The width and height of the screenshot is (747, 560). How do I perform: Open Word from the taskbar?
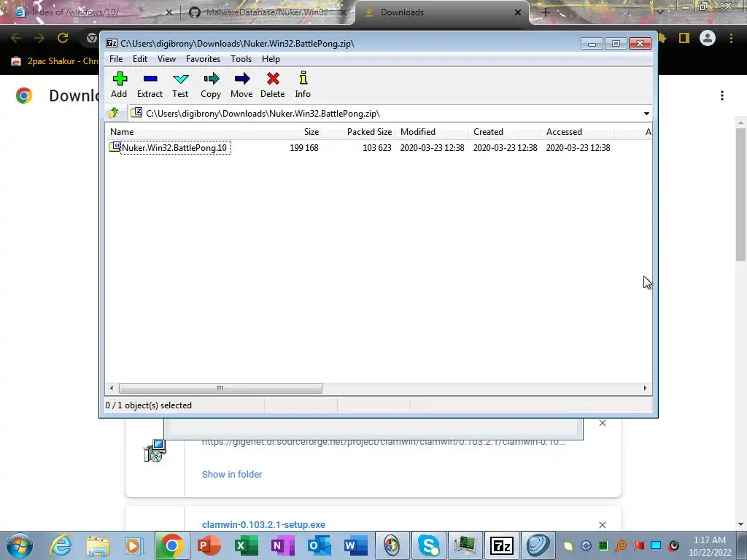tap(355, 545)
